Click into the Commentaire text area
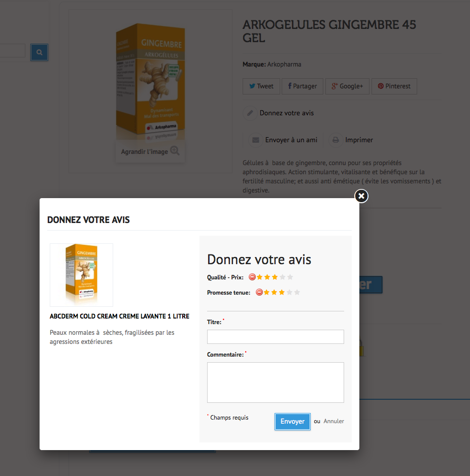Viewport: 470px width, 476px height. click(275, 382)
